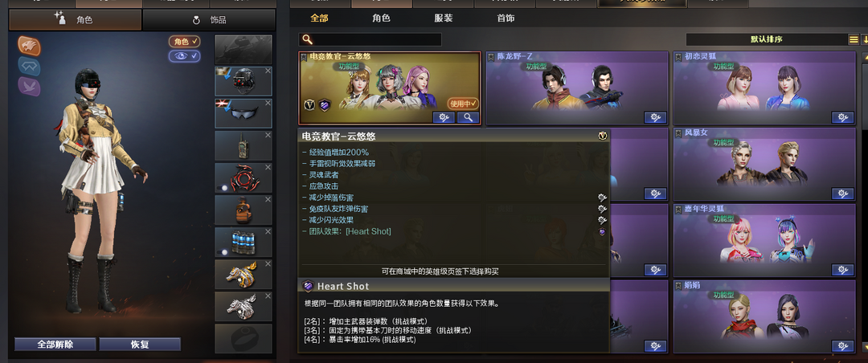
Task: Open gear settings on 初恋灵狐 card
Action: pos(842,117)
